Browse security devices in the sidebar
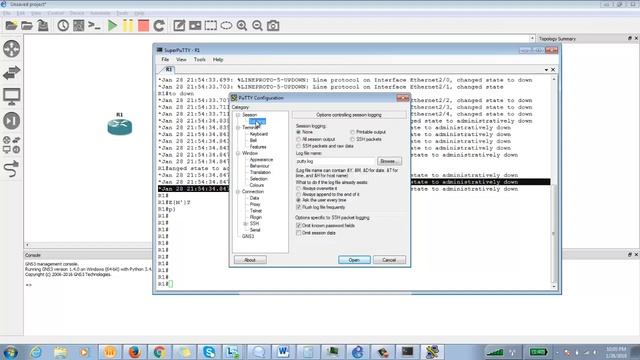Image resolution: width=640 pixels, height=360 pixels. click(x=11, y=121)
